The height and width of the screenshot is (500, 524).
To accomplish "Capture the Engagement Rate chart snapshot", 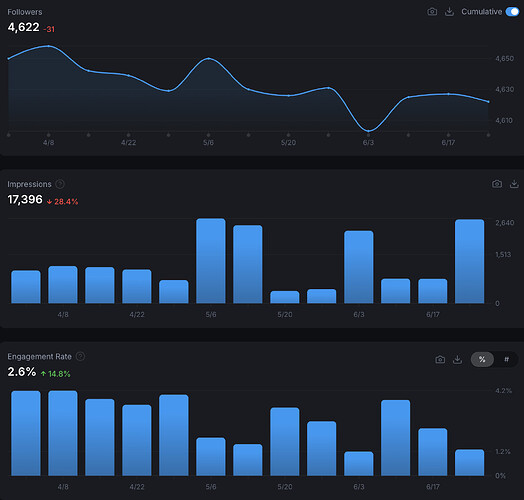I will tap(440, 360).
